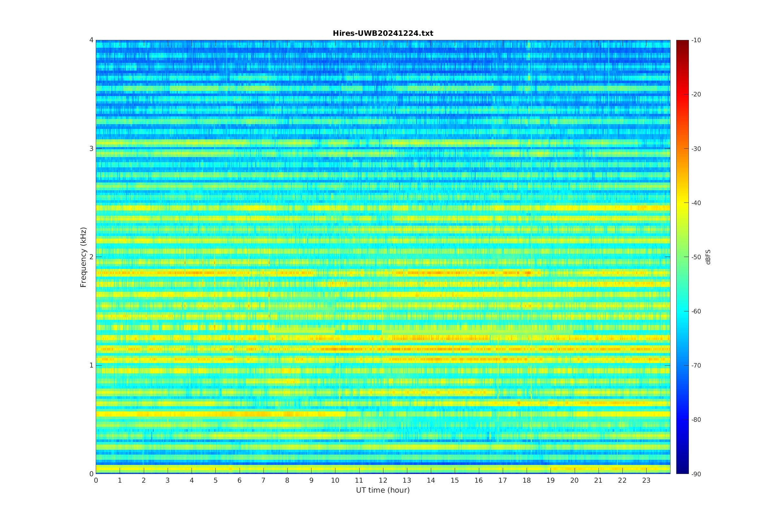Click the hour 14 tick label
The height and width of the screenshot is (532, 774).
pos(431,480)
